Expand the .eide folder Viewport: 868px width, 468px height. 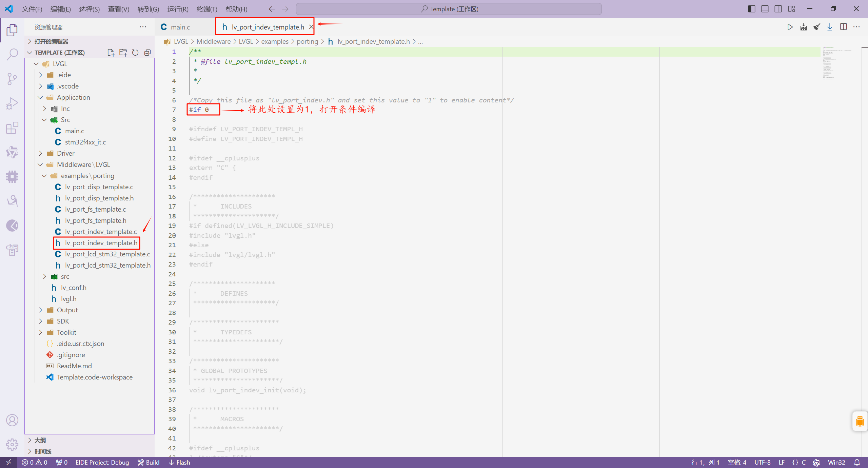tap(41, 75)
